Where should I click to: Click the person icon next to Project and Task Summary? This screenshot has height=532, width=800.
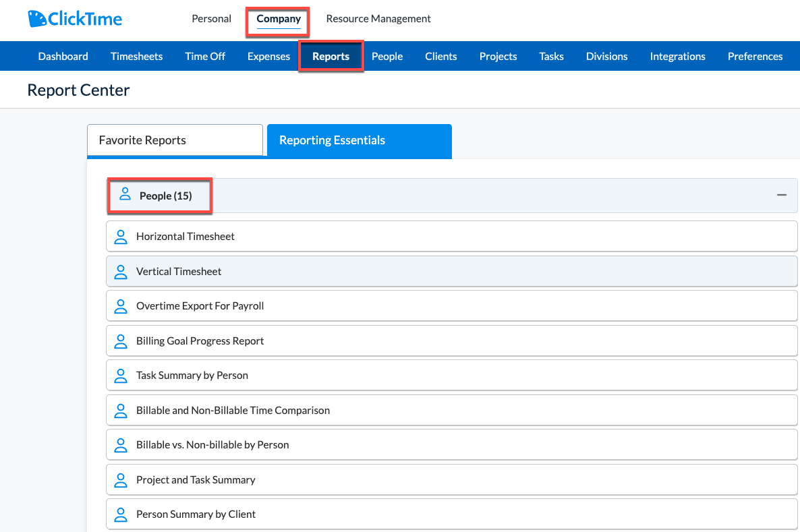point(121,479)
